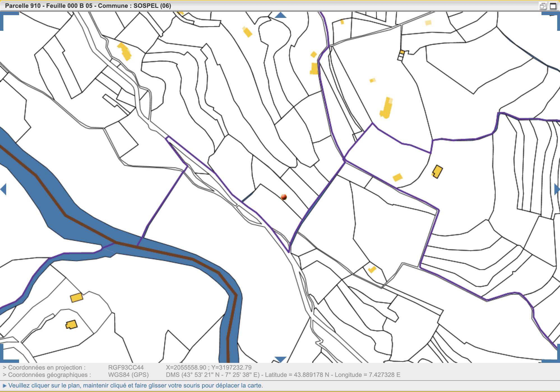Pan the map north with the top arrow
Screen dimensions: 560x392
point(280,15)
